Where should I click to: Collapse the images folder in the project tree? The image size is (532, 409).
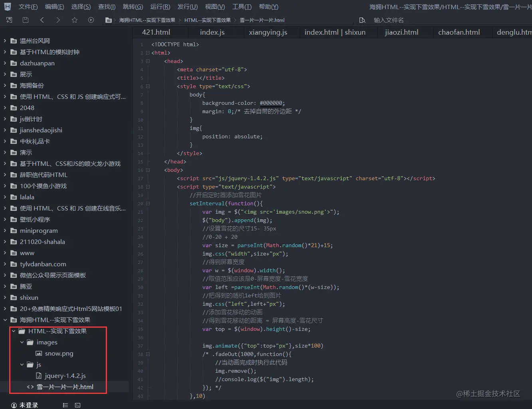point(22,342)
